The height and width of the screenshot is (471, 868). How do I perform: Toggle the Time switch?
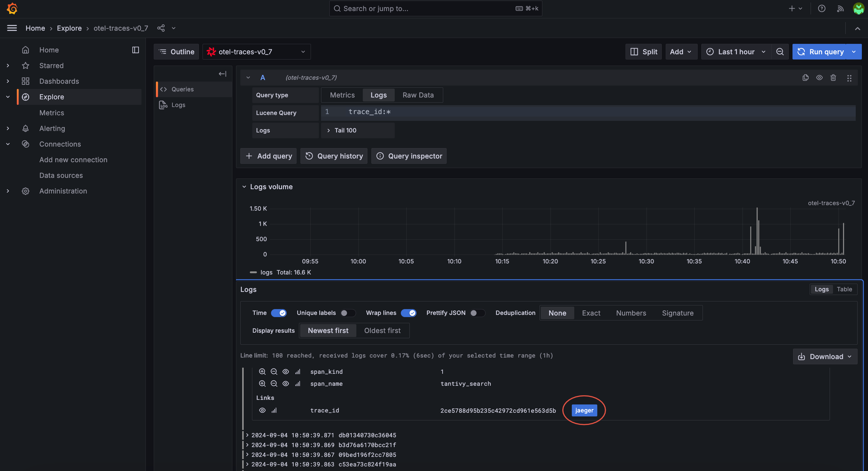279,313
